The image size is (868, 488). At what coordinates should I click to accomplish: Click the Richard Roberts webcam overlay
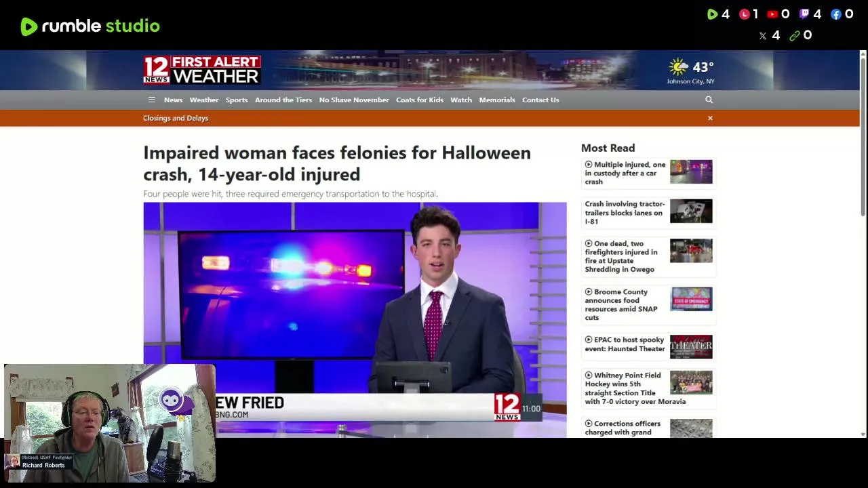110,423
